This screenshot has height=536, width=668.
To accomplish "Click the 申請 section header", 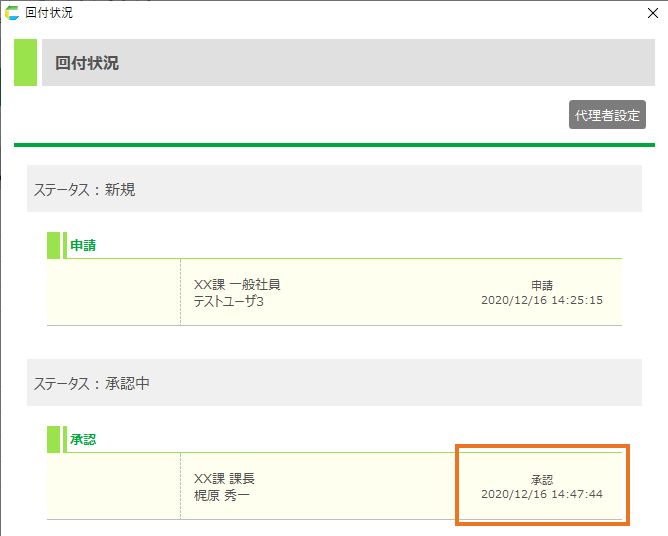I will click(83, 245).
